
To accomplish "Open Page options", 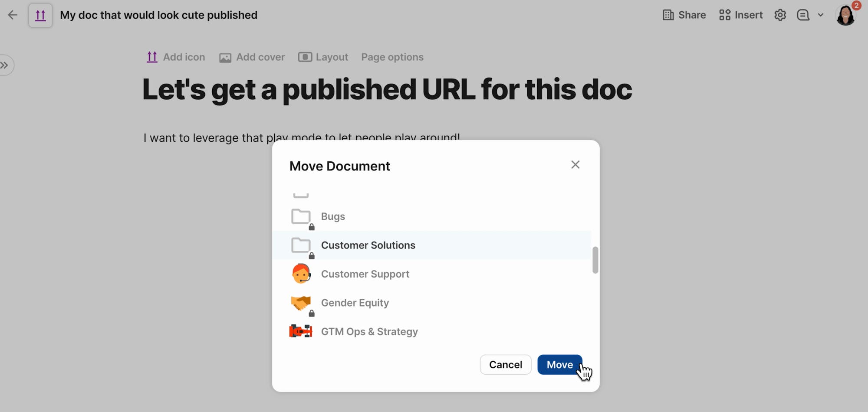I will coord(392,57).
